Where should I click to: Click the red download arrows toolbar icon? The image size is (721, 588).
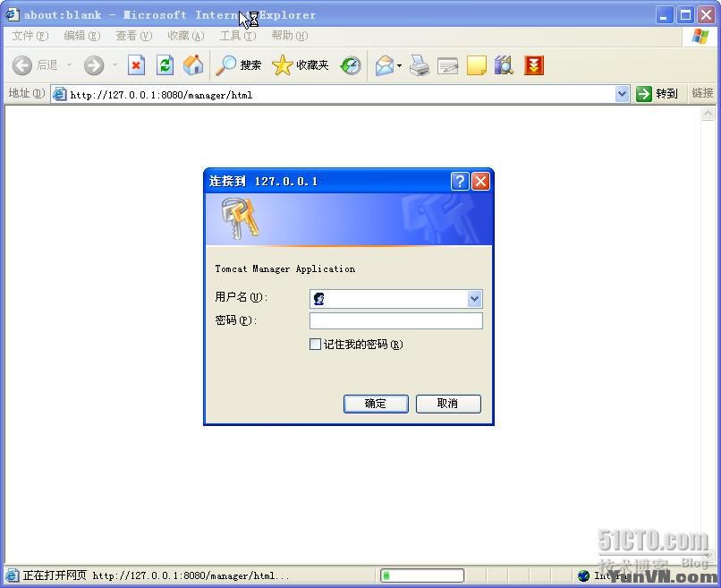coord(534,65)
